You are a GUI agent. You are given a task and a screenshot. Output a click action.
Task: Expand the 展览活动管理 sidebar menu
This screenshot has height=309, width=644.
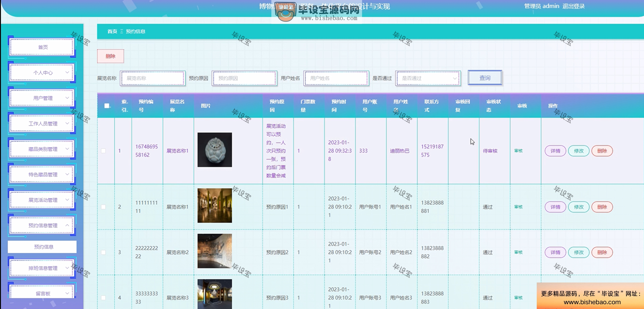[x=42, y=200]
